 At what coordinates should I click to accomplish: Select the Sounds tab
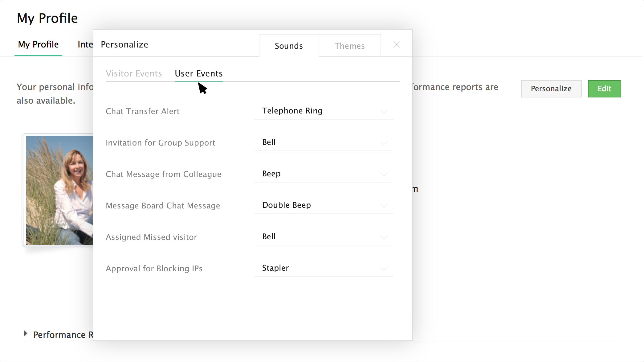coord(288,46)
